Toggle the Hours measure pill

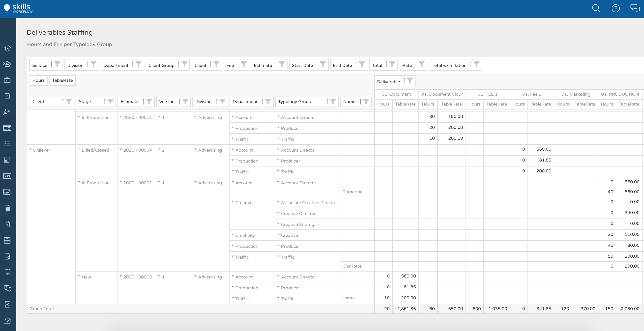[38, 80]
